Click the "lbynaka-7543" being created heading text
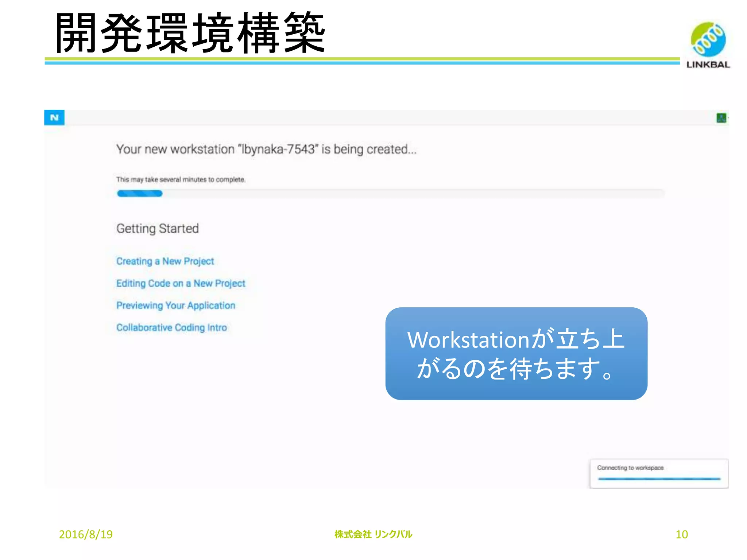The image size is (747, 560). coord(266,149)
